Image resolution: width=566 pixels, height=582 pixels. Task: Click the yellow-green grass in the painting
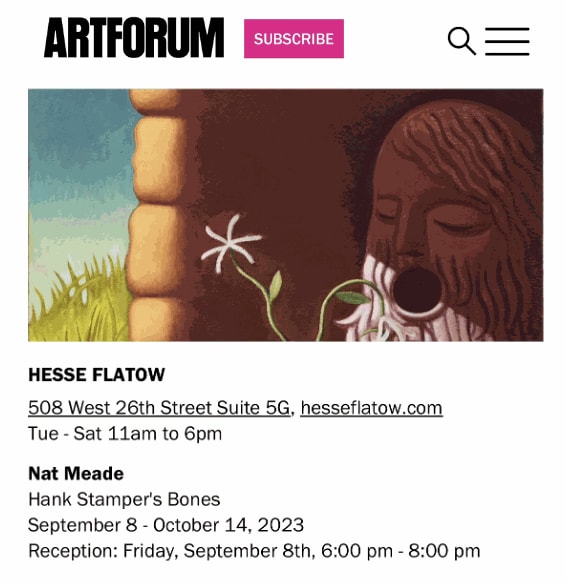tap(78, 301)
